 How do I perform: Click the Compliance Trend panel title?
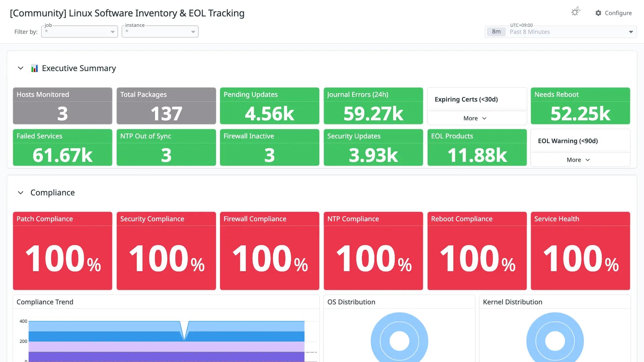tap(45, 302)
